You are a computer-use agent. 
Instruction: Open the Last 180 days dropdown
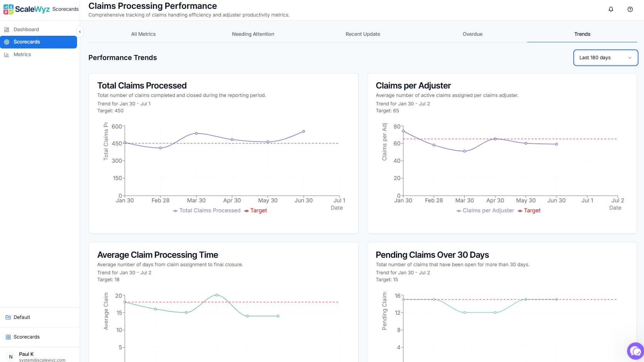point(605,58)
